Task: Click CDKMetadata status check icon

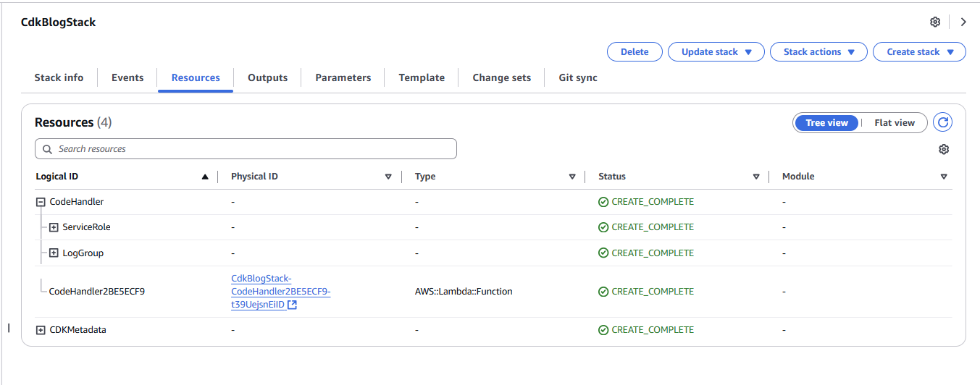Action: [603, 330]
